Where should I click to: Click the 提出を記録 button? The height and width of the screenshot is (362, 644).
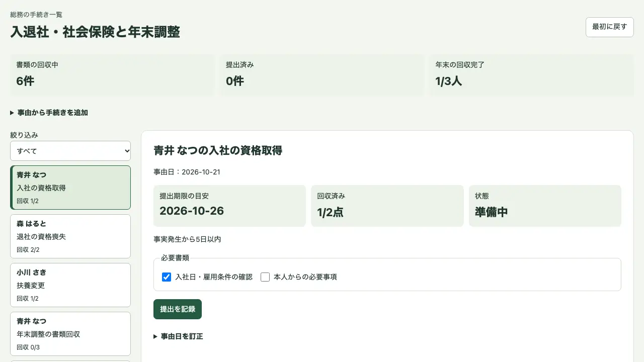click(178, 309)
